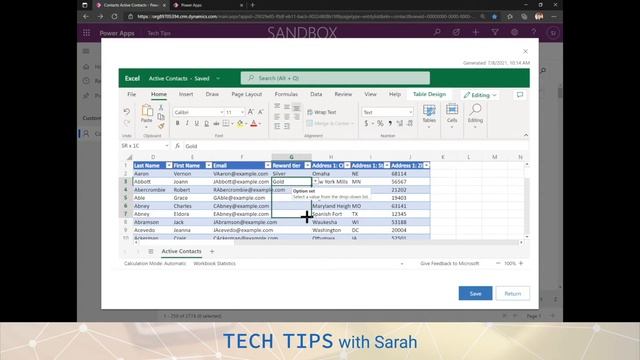Switch to the Formulas tab
Image resolution: width=640 pixels, height=360 pixels.
click(286, 94)
